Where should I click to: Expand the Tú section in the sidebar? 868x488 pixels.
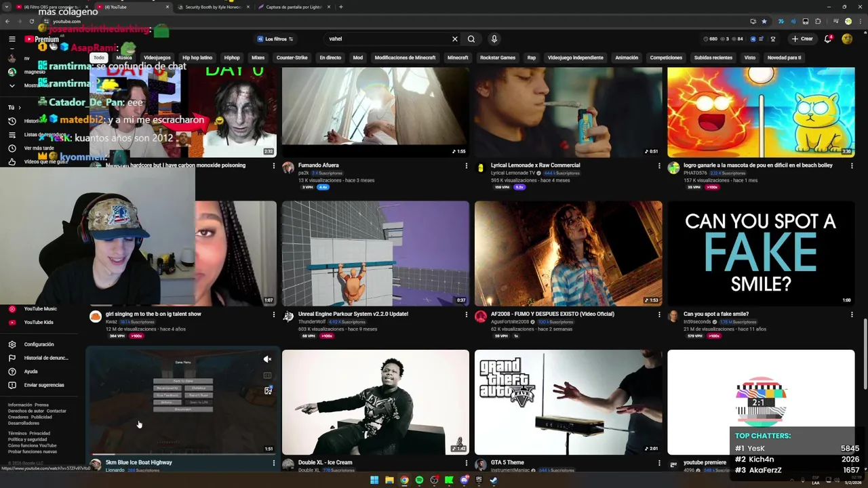(14, 107)
